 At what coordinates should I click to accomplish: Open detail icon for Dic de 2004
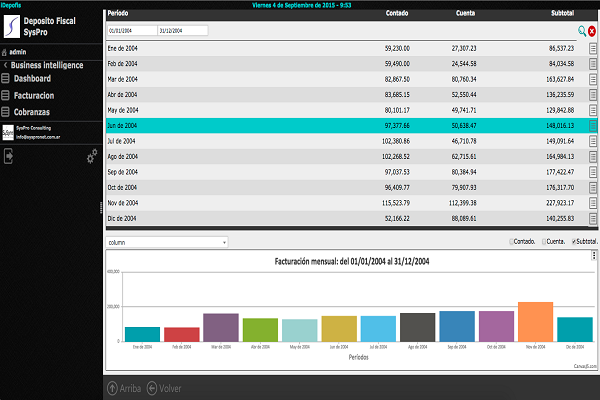click(x=593, y=219)
